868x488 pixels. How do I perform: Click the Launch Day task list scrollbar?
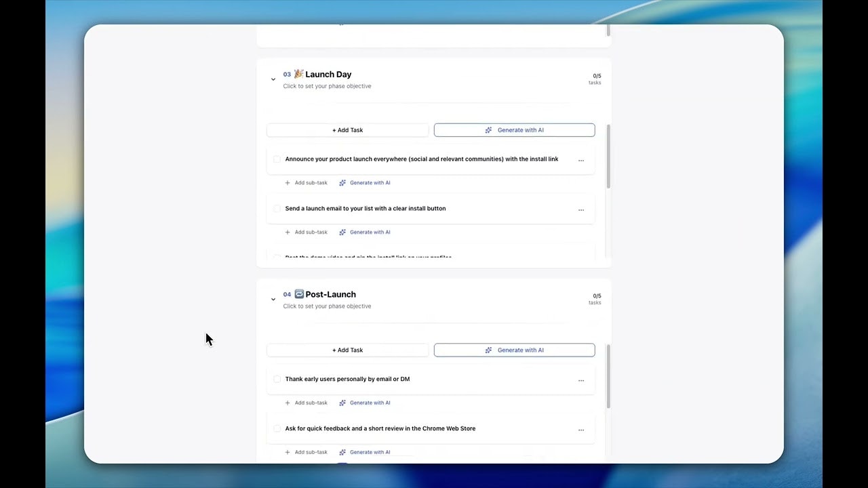pos(608,157)
